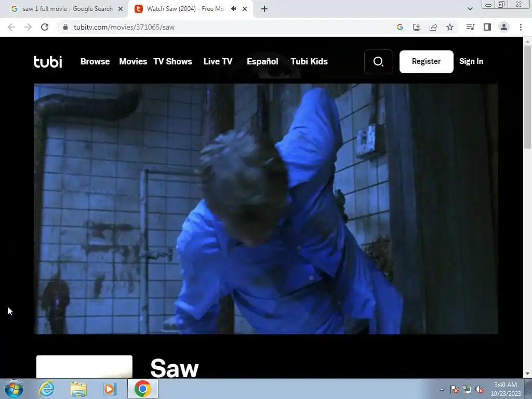Open the Google icon in the address bar
The image size is (532, 399).
tap(400, 27)
